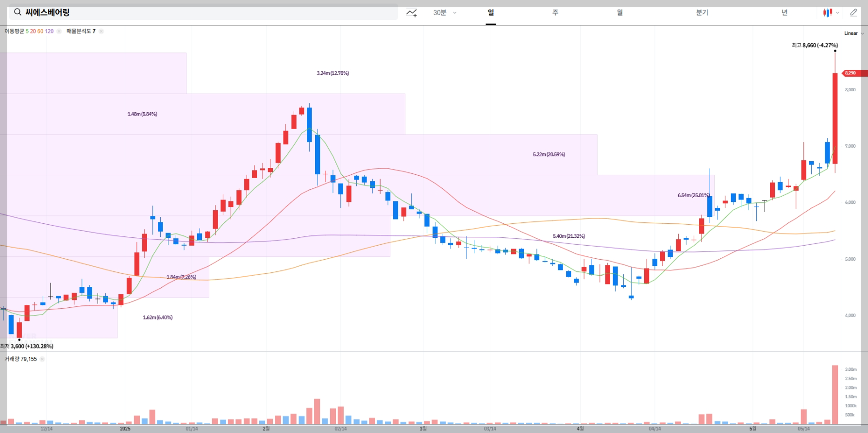Click the 04/14 date axis label
Viewport: 868px width, 433px height.
click(x=655, y=429)
